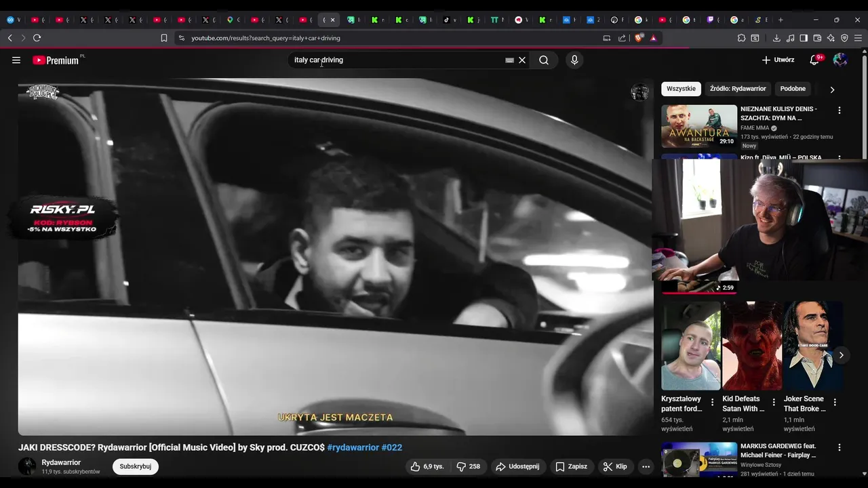
Task: Open the AWANTURA FAME MMA video thumbnail
Action: (x=699, y=126)
